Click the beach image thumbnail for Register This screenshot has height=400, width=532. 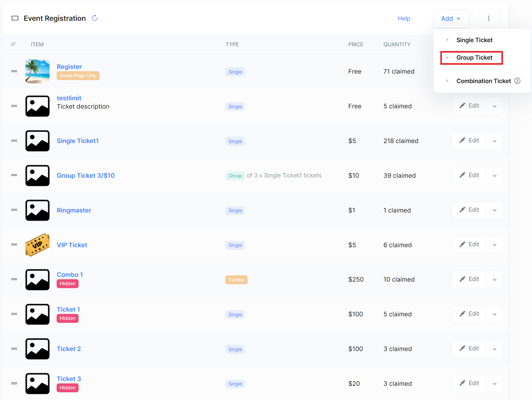point(38,71)
